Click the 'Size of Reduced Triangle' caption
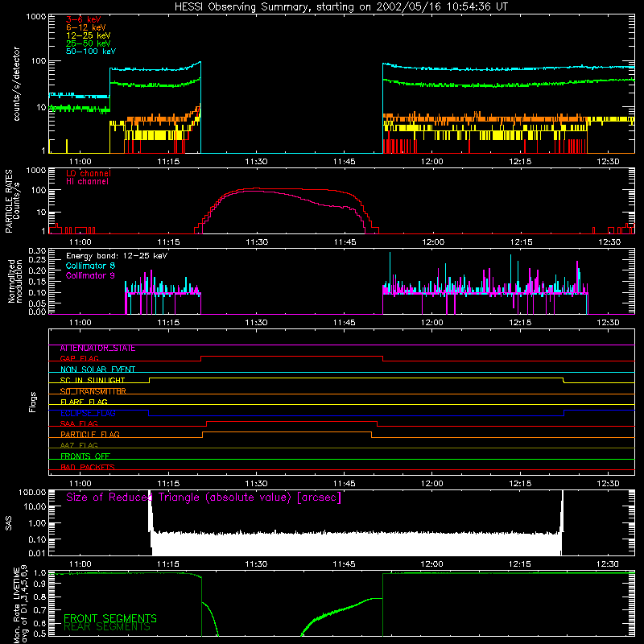Screen dimensions: 644x644 click(204, 497)
